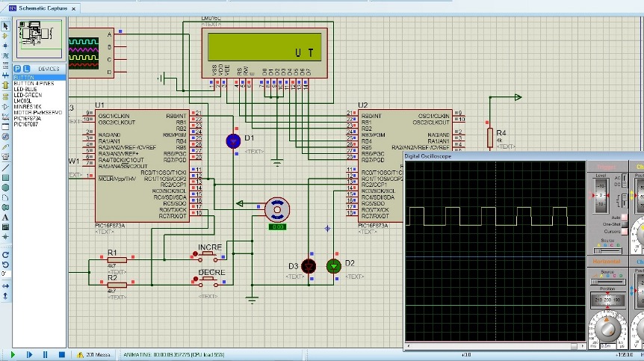Click the L library manage button

point(26,69)
